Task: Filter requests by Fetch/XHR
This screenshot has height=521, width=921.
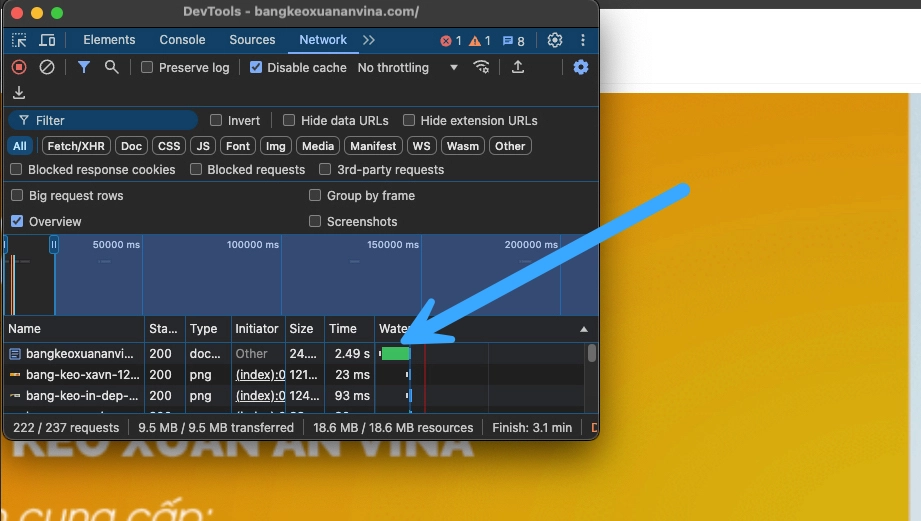Action: [x=76, y=146]
